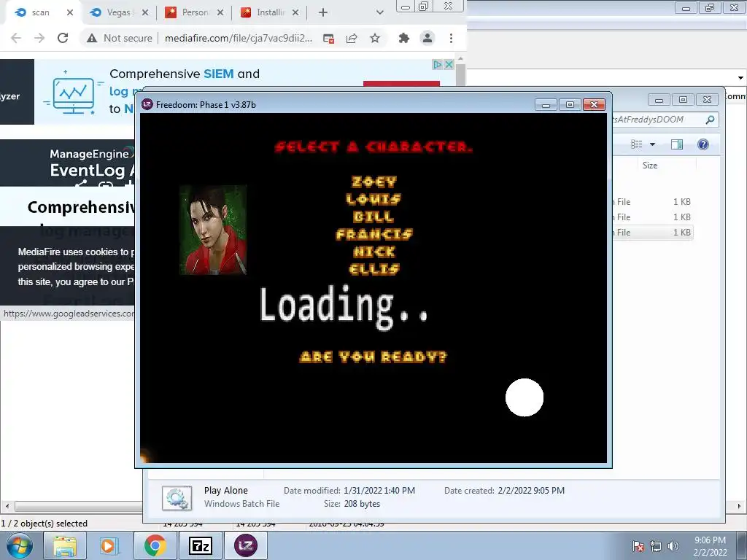This screenshot has height=560, width=747.
Task: Choose Francis as character
Action: click(x=374, y=234)
